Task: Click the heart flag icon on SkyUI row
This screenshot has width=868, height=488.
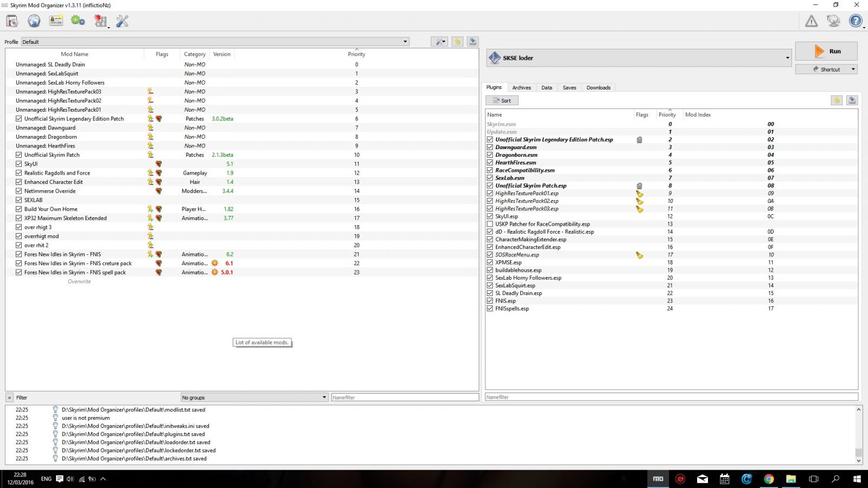Action: coord(159,164)
